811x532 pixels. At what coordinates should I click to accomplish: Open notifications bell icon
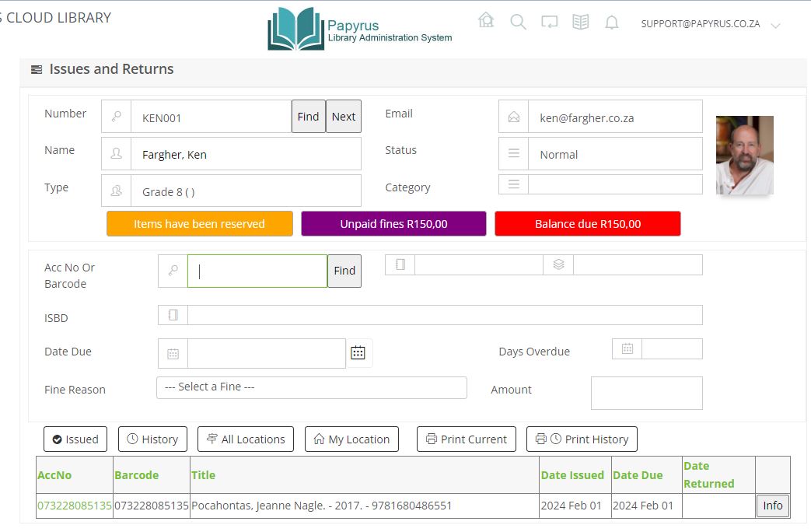[x=612, y=23]
